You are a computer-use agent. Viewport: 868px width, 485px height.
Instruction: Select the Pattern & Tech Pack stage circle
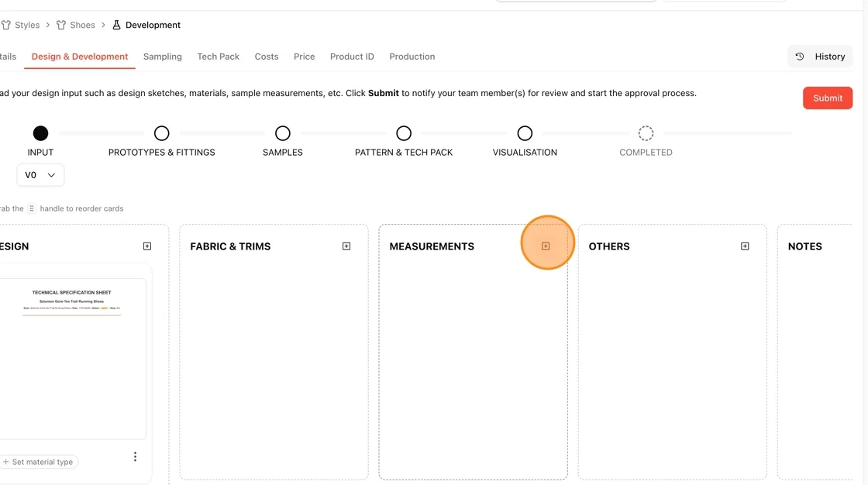click(404, 133)
